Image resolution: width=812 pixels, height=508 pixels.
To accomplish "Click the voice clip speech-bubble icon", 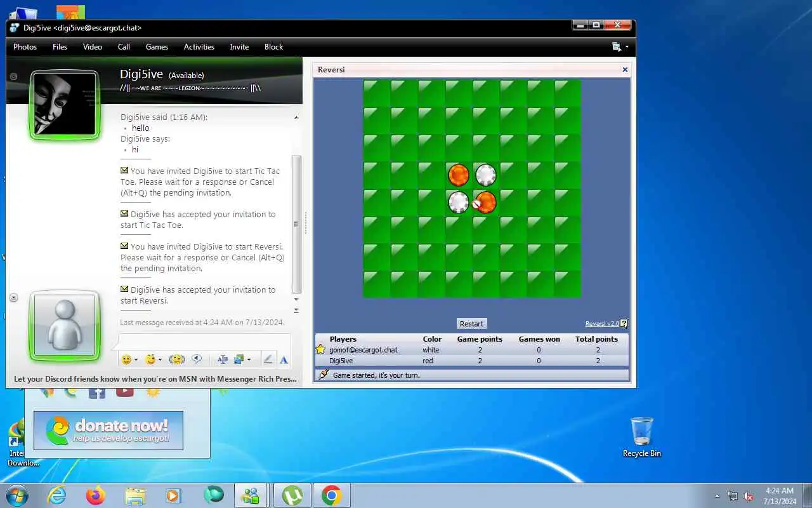I will tap(197, 359).
